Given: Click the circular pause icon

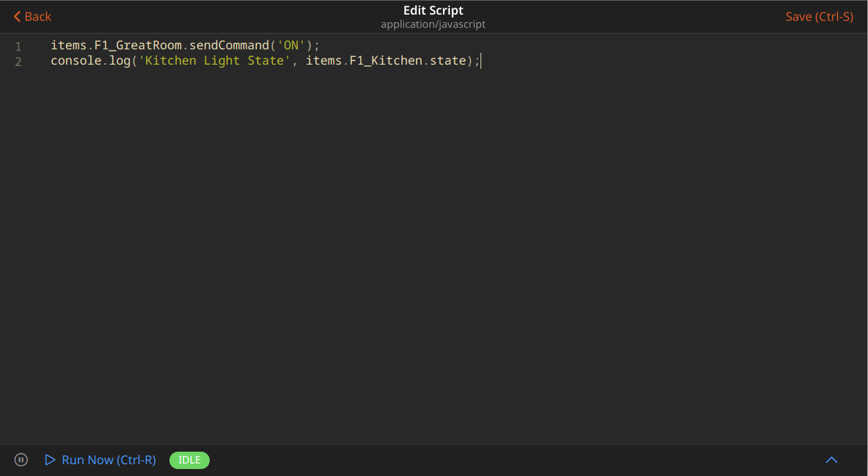Looking at the screenshot, I should [21, 459].
